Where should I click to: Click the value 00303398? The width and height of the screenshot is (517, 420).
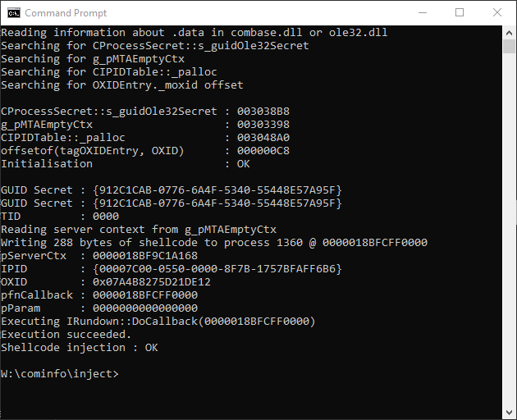point(263,125)
